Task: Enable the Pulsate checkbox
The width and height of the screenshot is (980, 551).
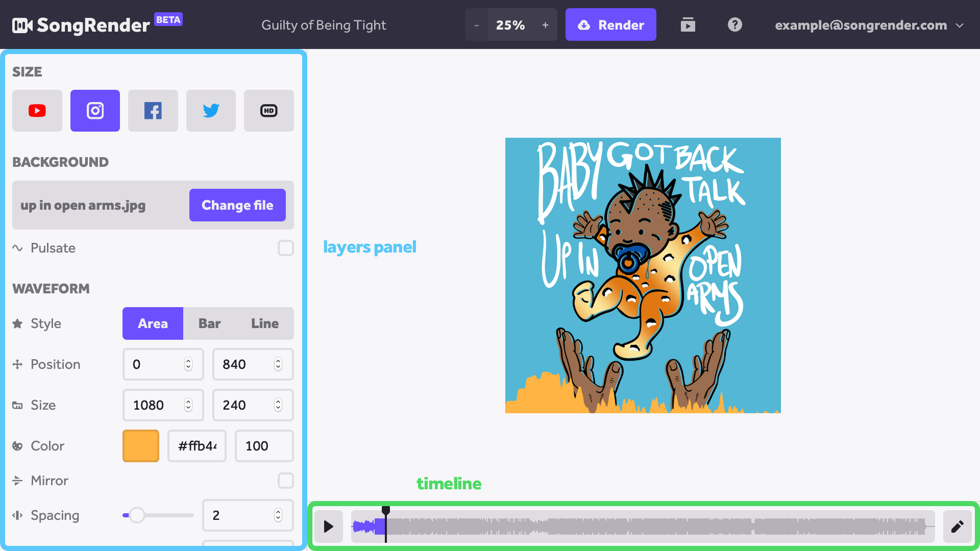Action: pos(286,248)
